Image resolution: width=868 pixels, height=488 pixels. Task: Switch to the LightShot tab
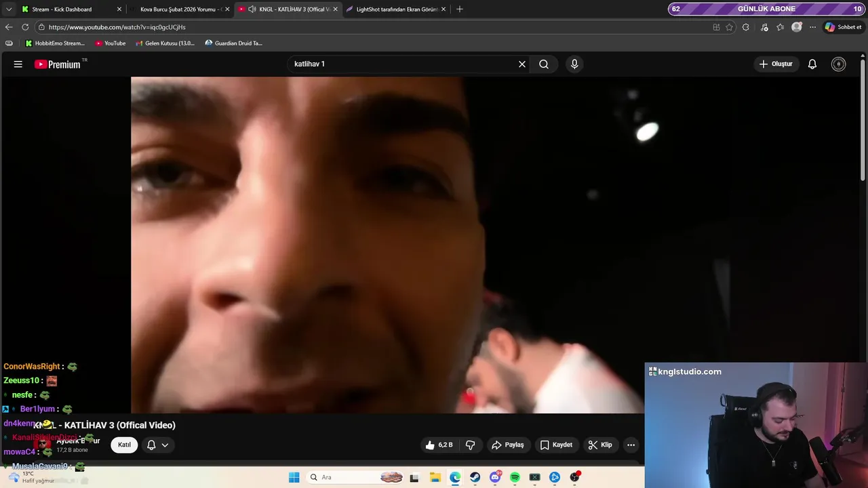coord(396,9)
